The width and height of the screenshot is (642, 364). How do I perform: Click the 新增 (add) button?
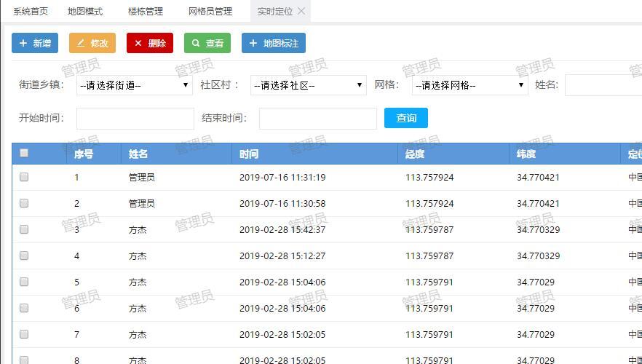tap(35, 43)
